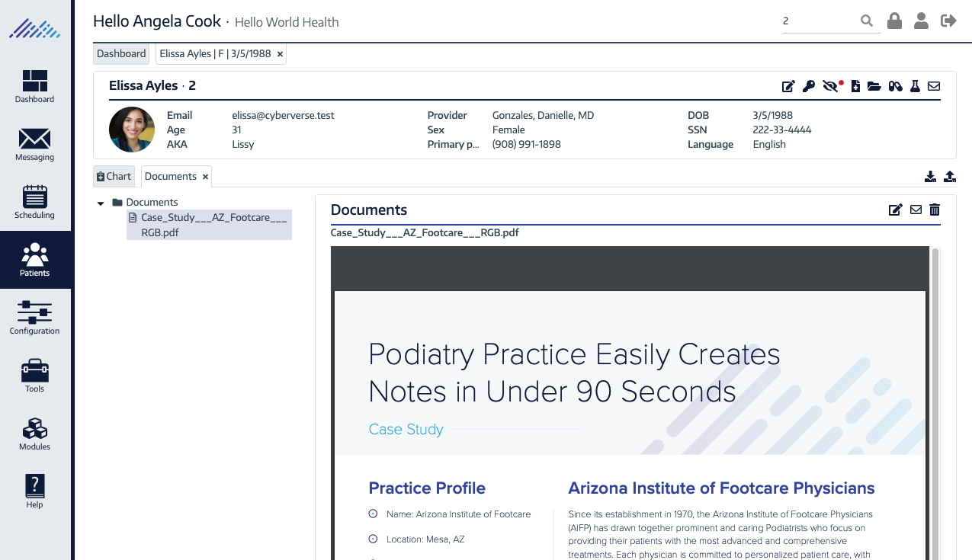
Task: Close the Elissa Ayles patient tab
Action: (280, 54)
